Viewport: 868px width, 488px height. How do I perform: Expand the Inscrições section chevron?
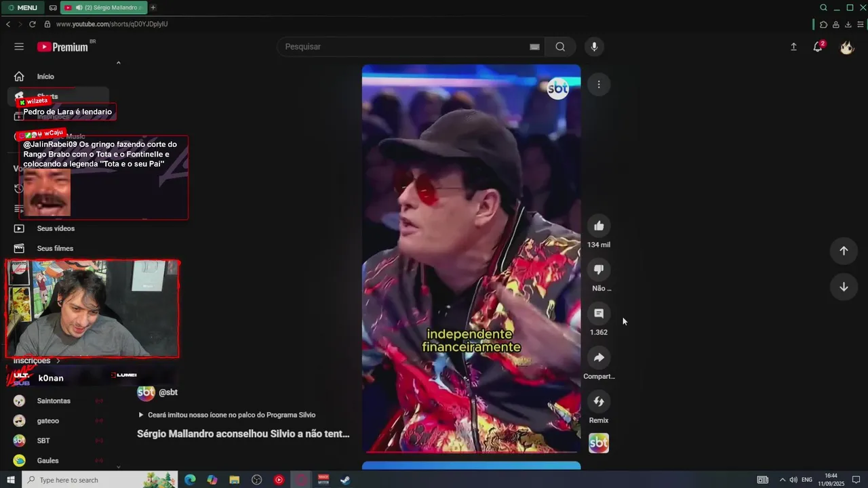pos(58,361)
